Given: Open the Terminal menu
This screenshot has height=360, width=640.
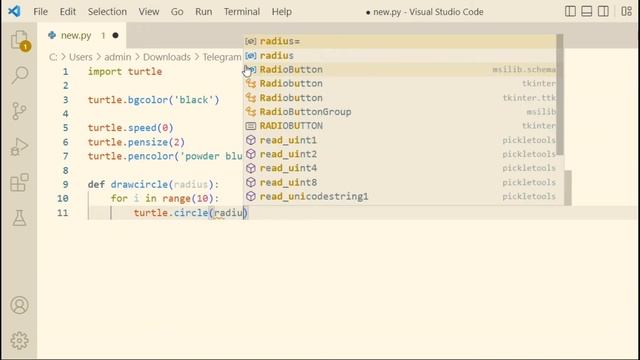Looking at the screenshot, I should (242, 11).
